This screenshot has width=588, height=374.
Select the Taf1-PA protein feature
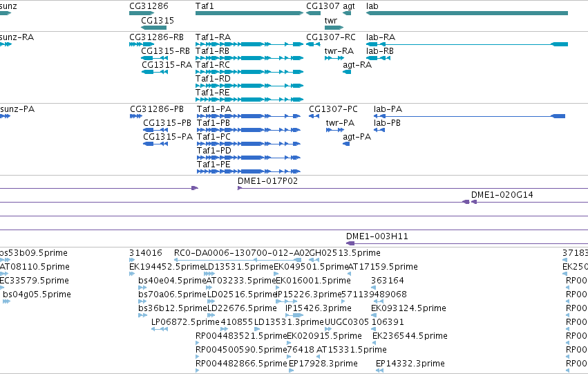pos(249,116)
